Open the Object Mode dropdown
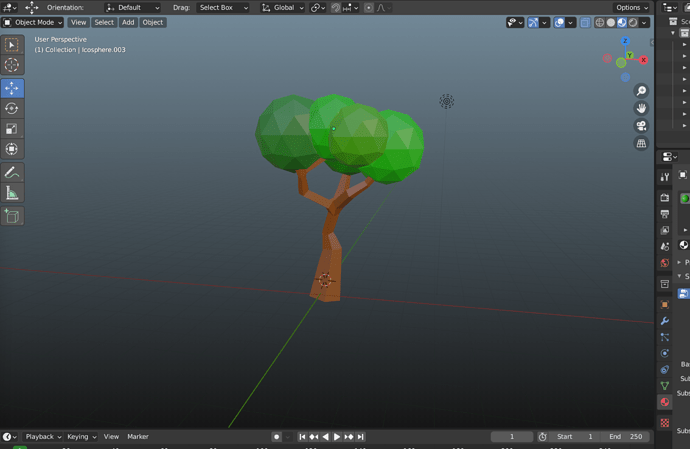690x449 pixels. point(33,22)
